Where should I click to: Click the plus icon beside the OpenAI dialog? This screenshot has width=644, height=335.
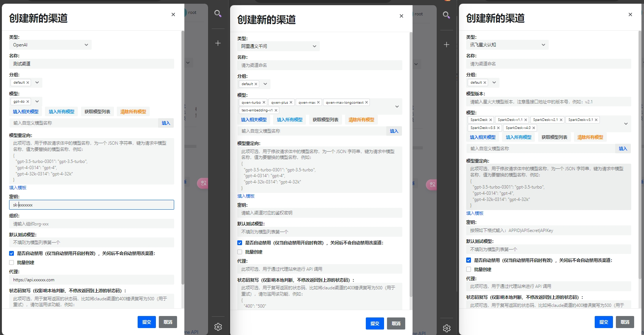click(x=218, y=43)
